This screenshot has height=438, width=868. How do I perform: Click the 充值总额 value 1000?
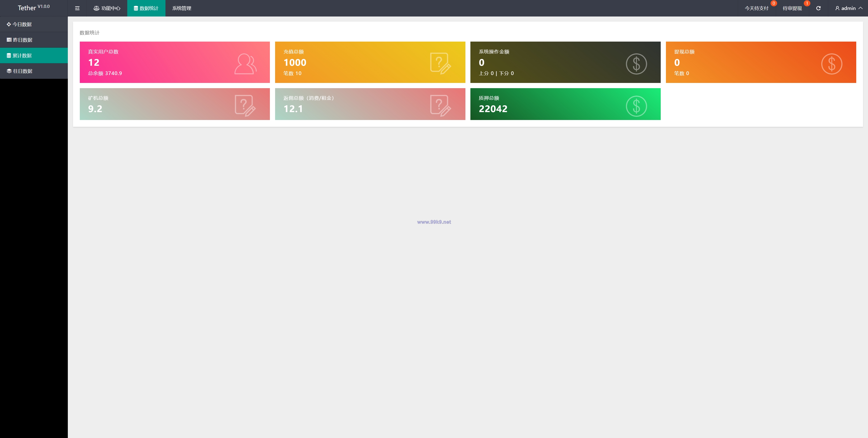point(295,62)
